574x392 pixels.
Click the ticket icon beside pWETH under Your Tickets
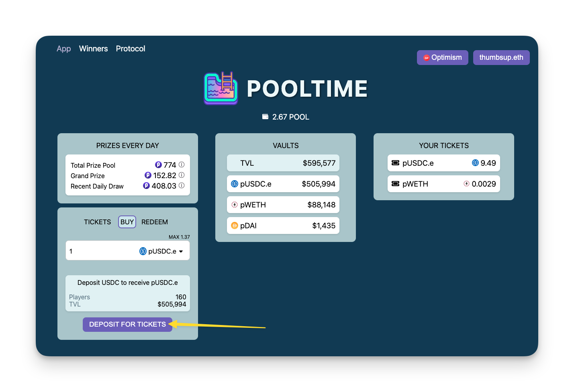(x=395, y=184)
